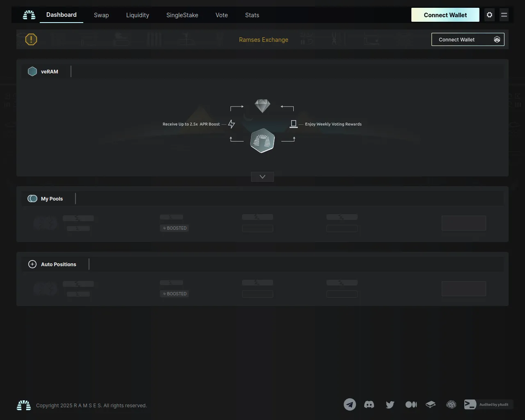Image resolution: width=525 pixels, height=420 pixels.
Task: Expand the veRAM panel with the chevron
Action: click(x=262, y=177)
